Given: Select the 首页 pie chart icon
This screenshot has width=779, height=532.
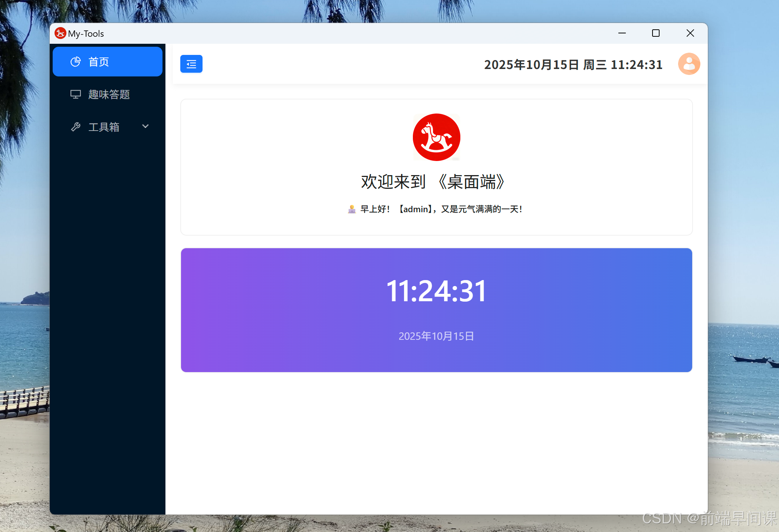Looking at the screenshot, I should pos(76,62).
